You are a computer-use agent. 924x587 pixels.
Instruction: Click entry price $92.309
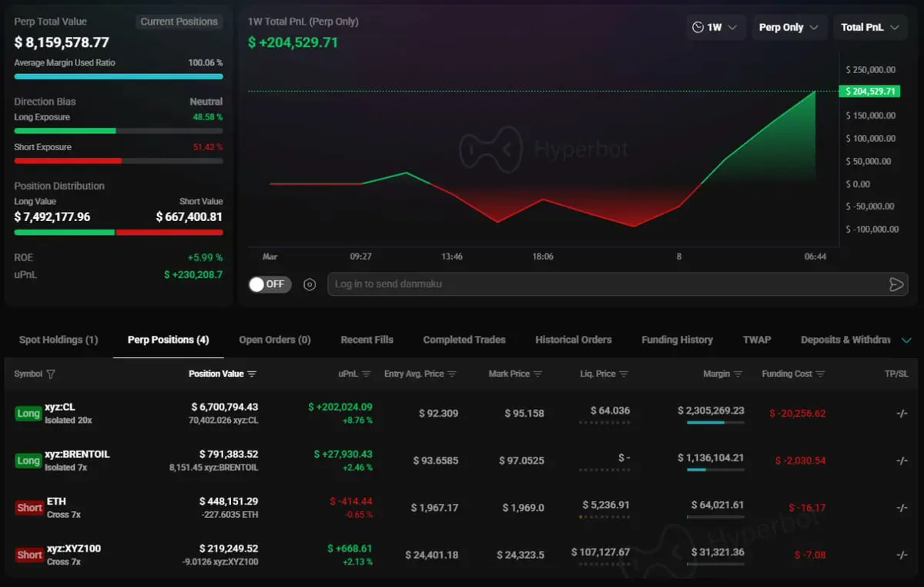tap(439, 414)
